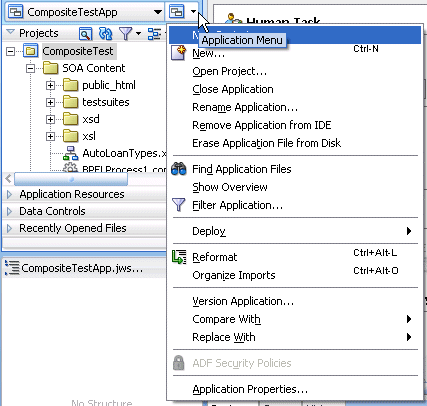
Task: Click the Filter funnel icon in Projects toolbar
Action: pyautogui.click(x=125, y=33)
